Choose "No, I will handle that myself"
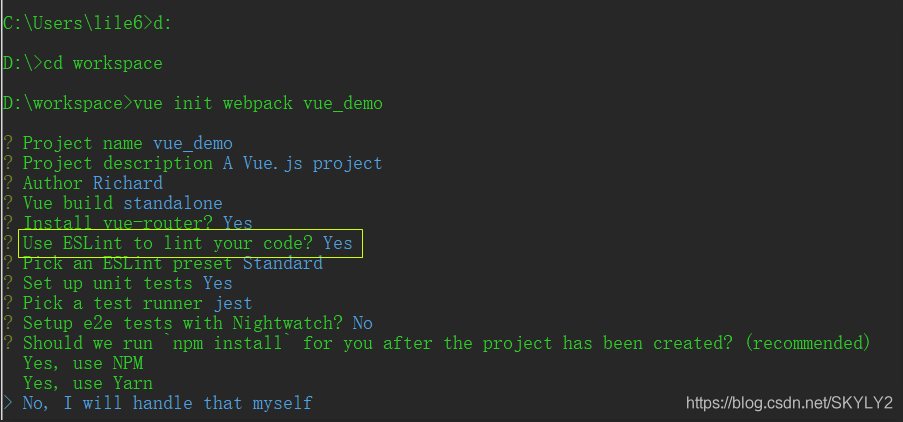The height and width of the screenshot is (422, 903). click(167, 403)
